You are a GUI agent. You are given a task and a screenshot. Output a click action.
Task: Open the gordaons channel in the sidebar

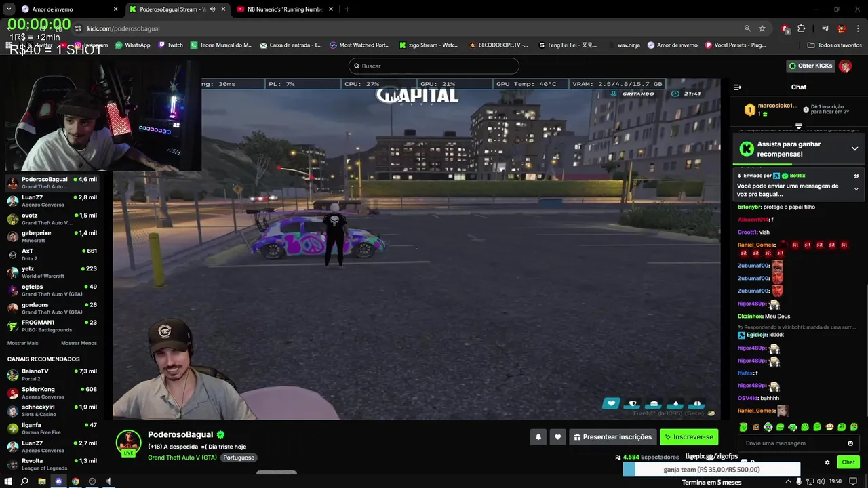click(x=52, y=308)
